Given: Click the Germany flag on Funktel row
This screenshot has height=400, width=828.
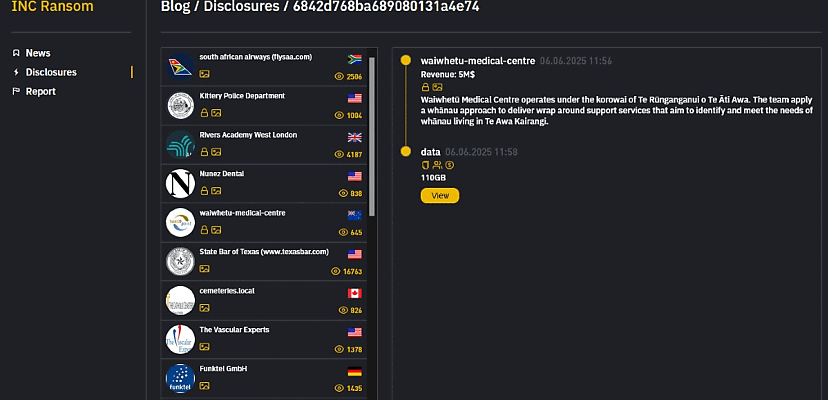Looking at the screenshot, I should click(x=355, y=371).
